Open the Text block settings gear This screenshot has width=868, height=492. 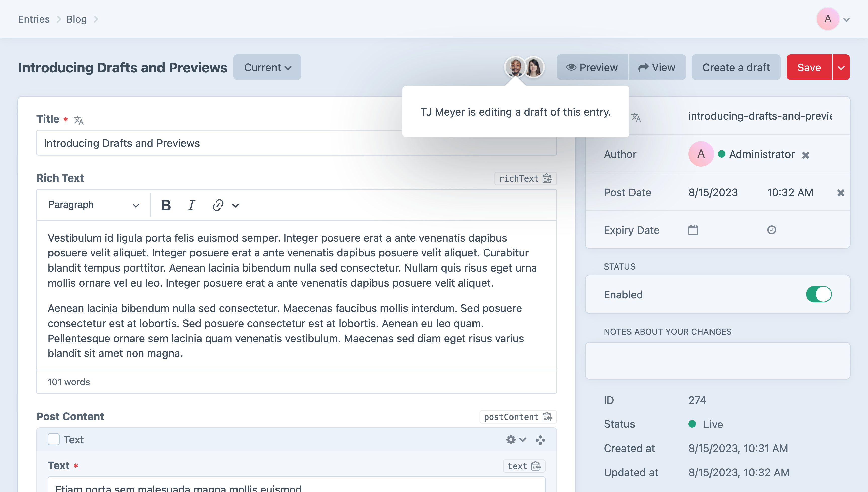(510, 440)
